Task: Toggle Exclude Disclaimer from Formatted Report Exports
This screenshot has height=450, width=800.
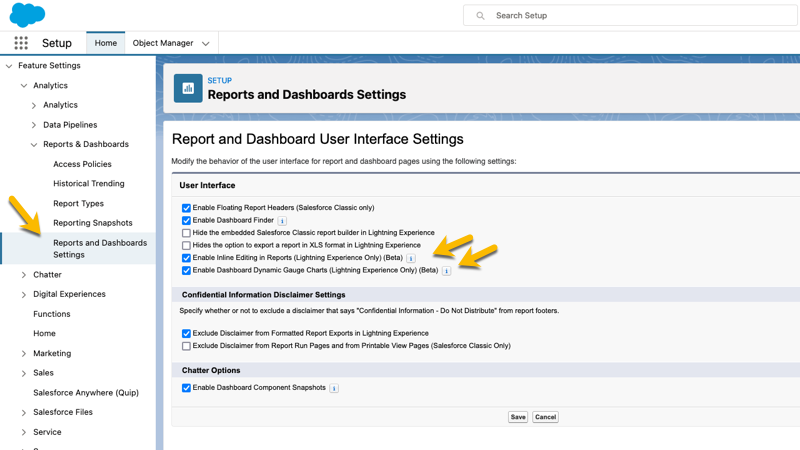Action: (186, 333)
